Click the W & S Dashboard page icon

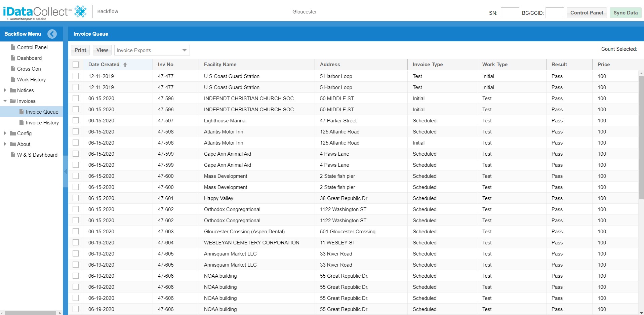(x=13, y=155)
